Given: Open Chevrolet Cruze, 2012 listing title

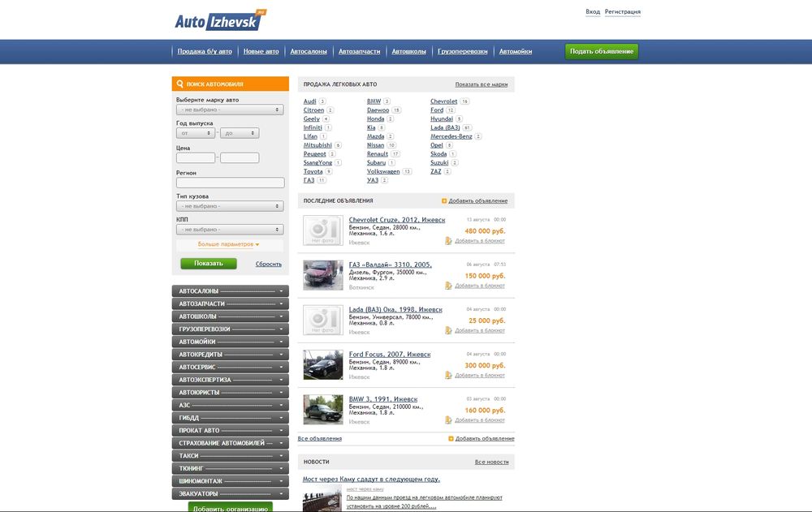Looking at the screenshot, I should pyautogui.click(x=397, y=220).
